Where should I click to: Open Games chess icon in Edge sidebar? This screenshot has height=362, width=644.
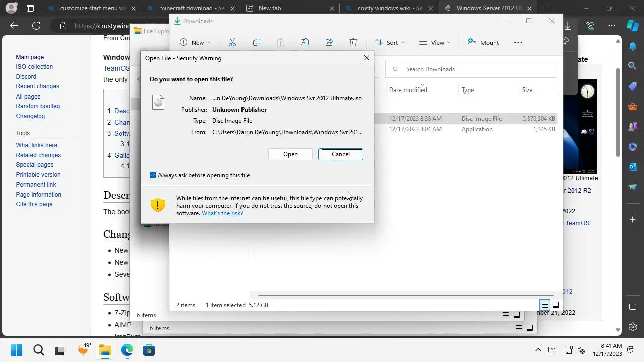633,127
